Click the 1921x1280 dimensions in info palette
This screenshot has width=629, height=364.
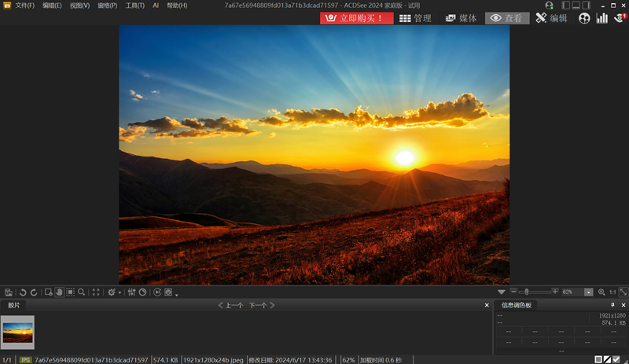[x=612, y=315]
